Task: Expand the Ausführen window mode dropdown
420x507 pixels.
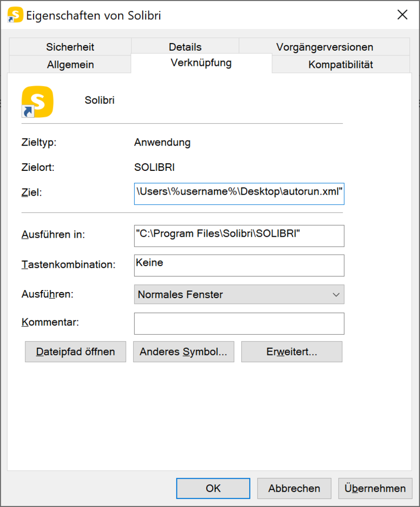Action: click(239, 294)
